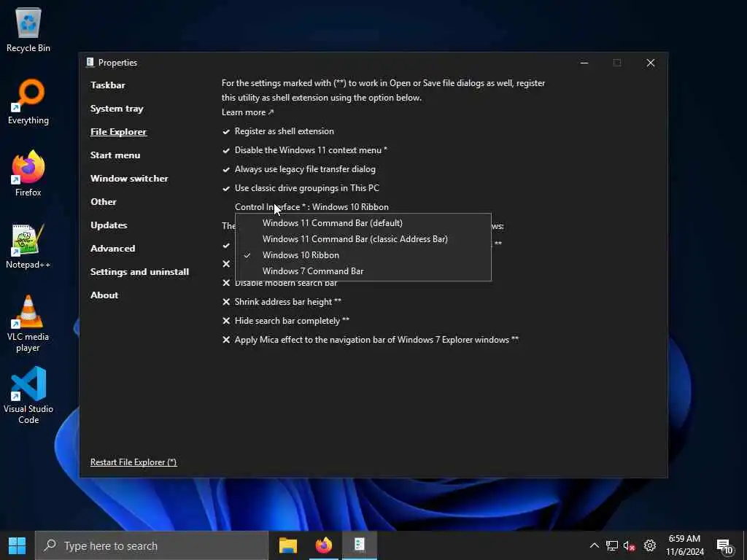Select the Firefox desktop shortcut
Image resolution: width=747 pixels, height=560 pixels.
28,174
